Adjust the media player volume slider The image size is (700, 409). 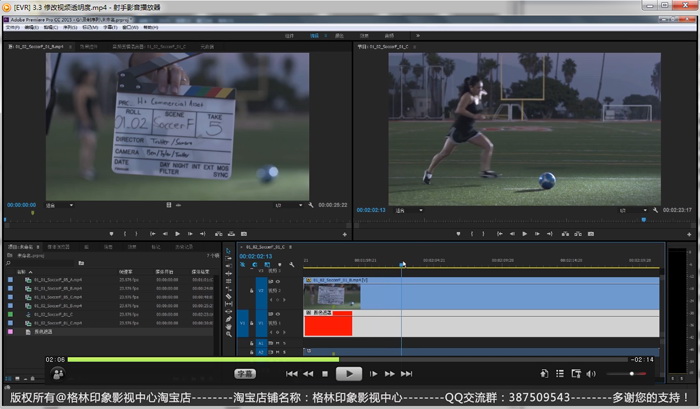625,374
